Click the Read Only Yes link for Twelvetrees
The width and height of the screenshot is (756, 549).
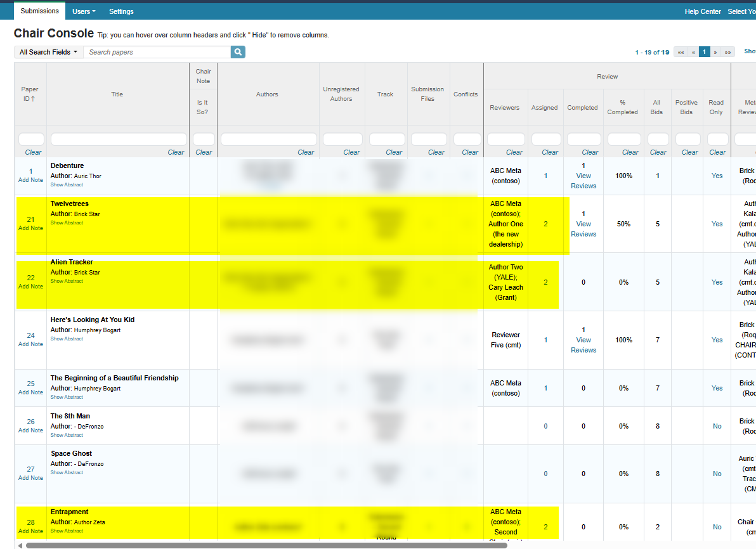tap(717, 224)
